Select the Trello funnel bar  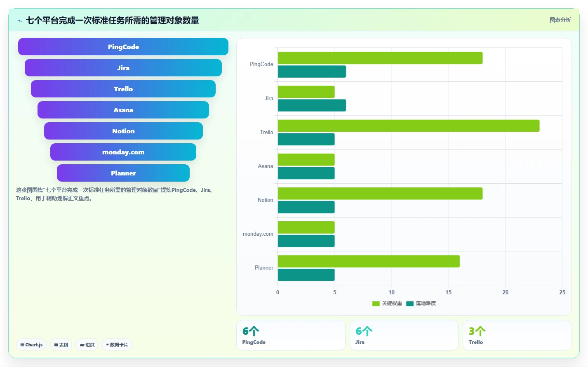[x=123, y=89]
